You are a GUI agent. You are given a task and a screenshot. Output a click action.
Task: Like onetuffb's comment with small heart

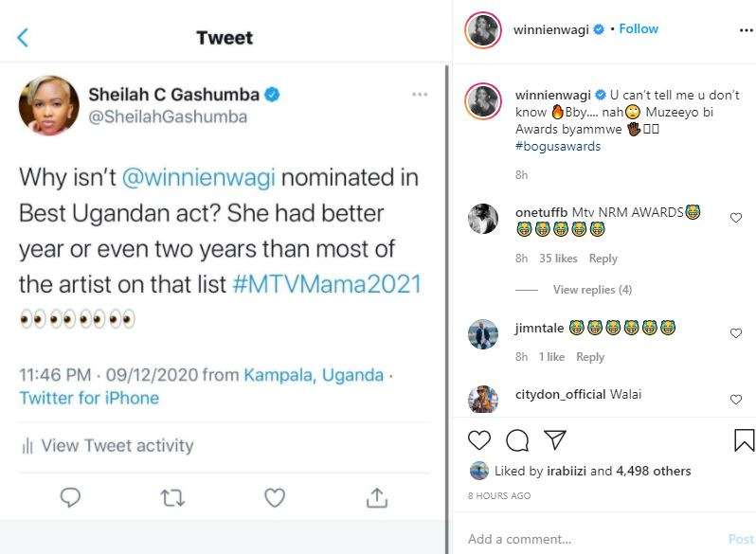point(736,218)
